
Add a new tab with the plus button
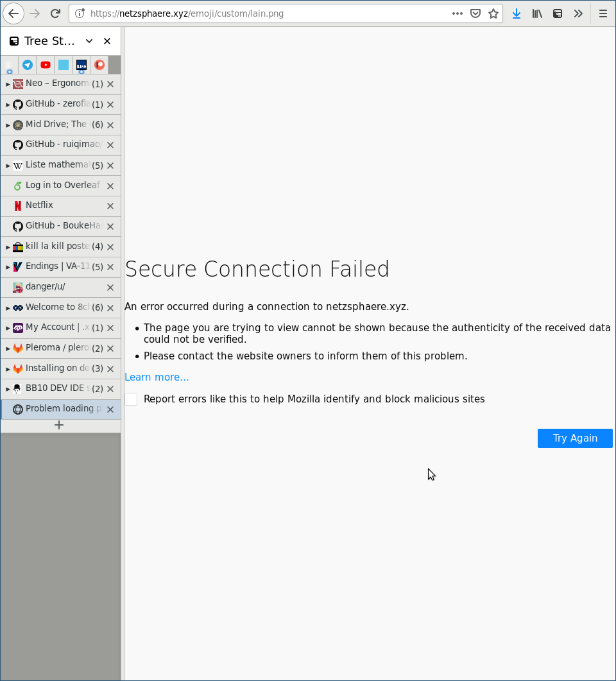(x=59, y=425)
